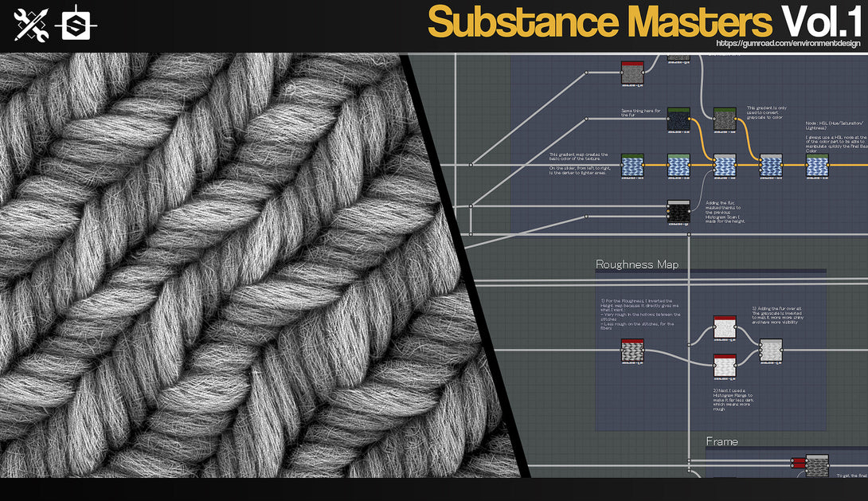Click the 'Frame' frame title
The image size is (868, 501).
click(721, 441)
